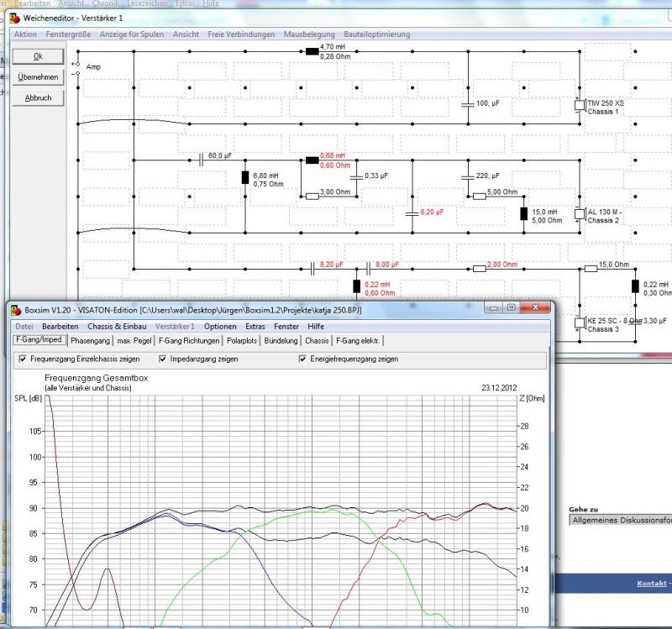Image resolution: width=672 pixels, height=629 pixels.
Task: Click the 60,0 µF capacitor symbol
Action: point(201,157)
